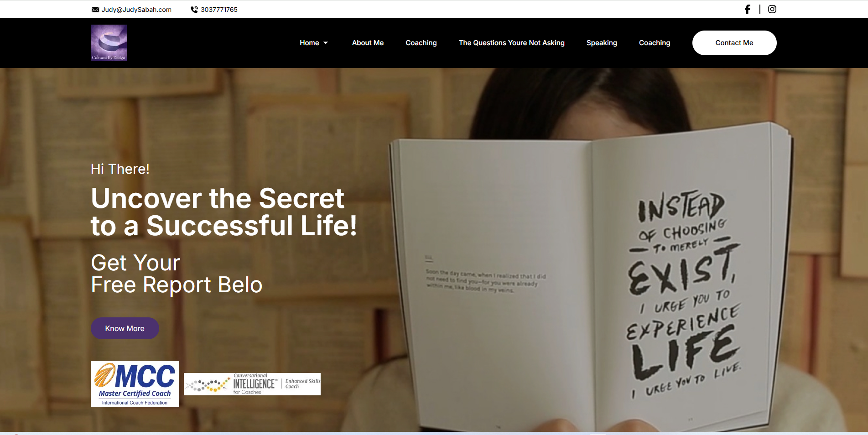Click the Conversational Intelligence badge
This screenshot has width=868, height=435.
[x=252, y=384]
